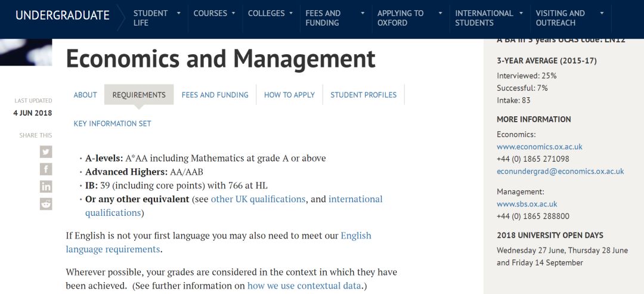The image size is (644, 294).
Task: Email econundergrad@economics.ox.ac.uk address link
Action: click(x=560, y=171)
